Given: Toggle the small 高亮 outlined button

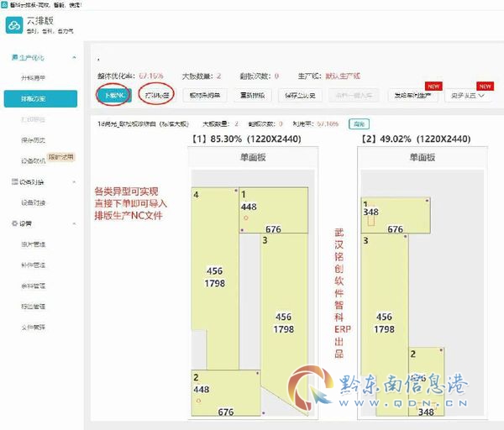Looking at the screenshot, I should 359,123.
